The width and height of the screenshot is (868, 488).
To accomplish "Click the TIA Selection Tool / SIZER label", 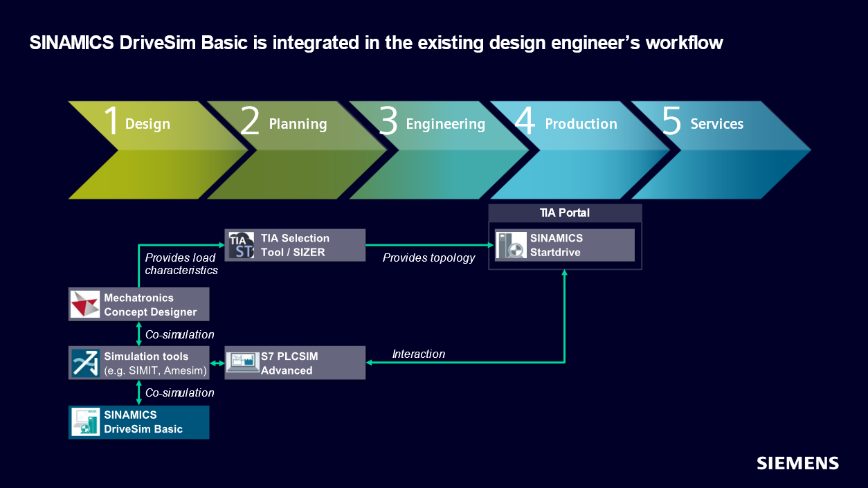I will coord(295,245).
